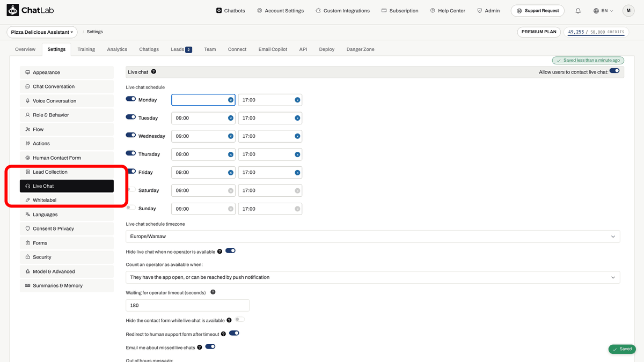The height and width of the screenshot is (362, 644).
Task: Click the Support Request button
Action: (538, 11)
